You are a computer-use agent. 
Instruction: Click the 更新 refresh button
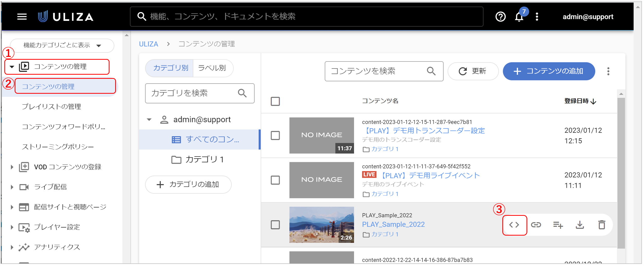pos(473,71)
